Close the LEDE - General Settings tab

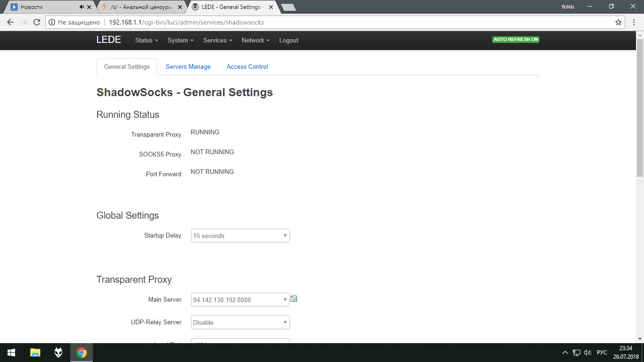click(271, 7)
